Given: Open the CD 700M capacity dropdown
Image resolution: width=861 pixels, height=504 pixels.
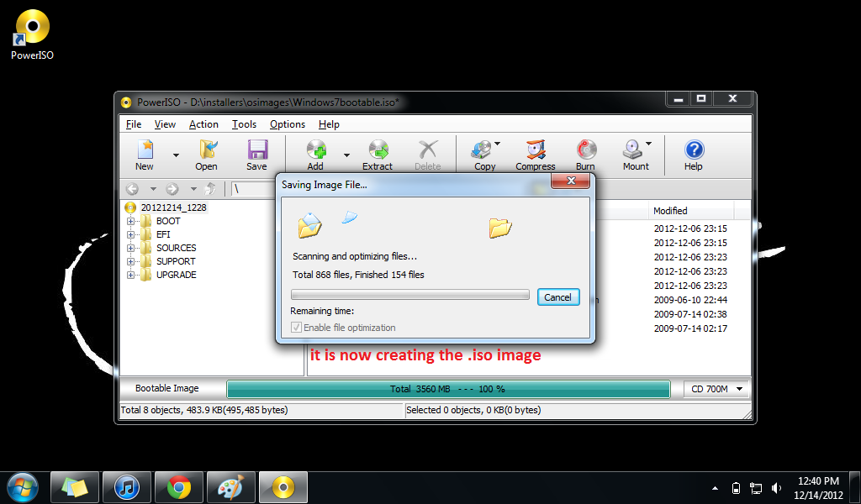Looking at the screenshot, I should click(x=716, y=389).
